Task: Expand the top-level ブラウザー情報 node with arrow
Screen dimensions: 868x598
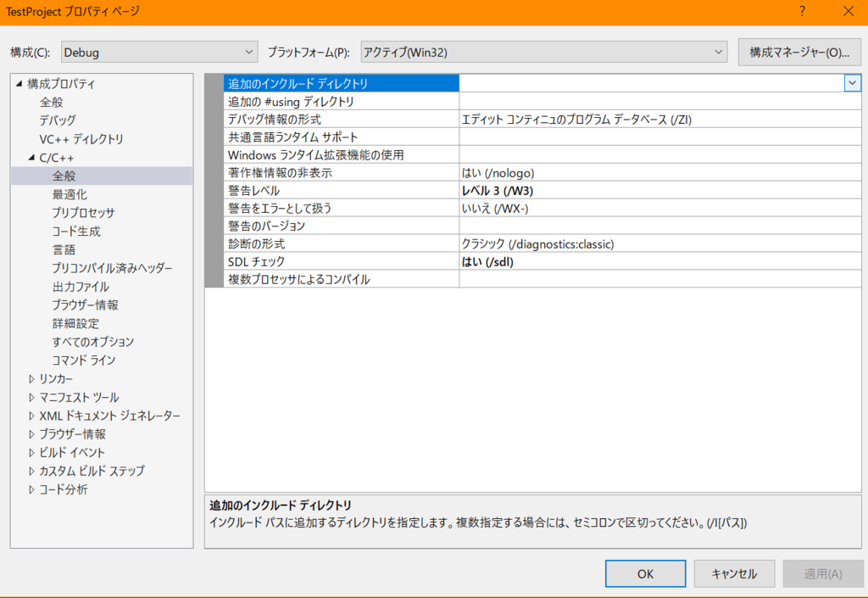Action: (31, 434)
